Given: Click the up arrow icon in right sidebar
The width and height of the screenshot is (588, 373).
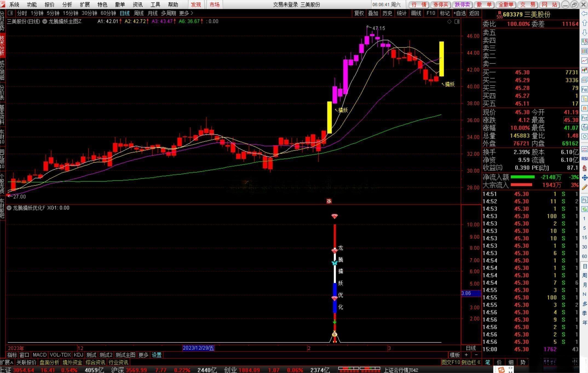Looking at the screenshot, I should pyautogui.click(x=584, y=23).
